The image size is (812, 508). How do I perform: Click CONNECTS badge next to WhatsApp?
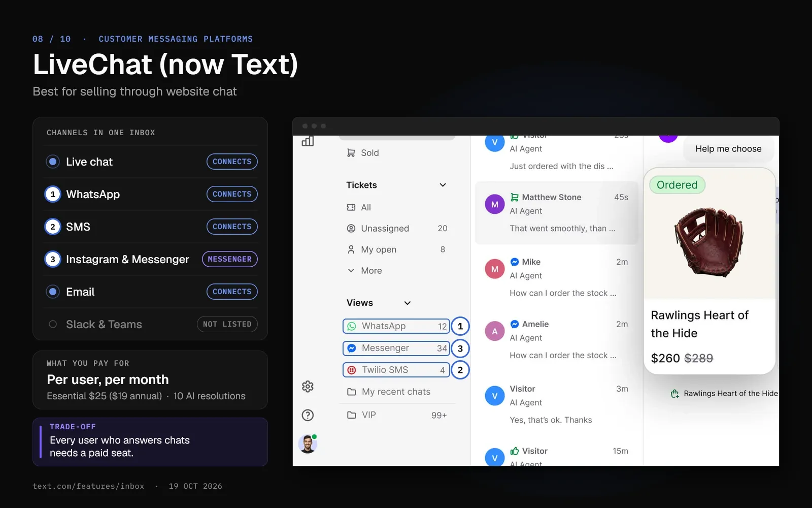pyautogui.click(x=232, y=194)
